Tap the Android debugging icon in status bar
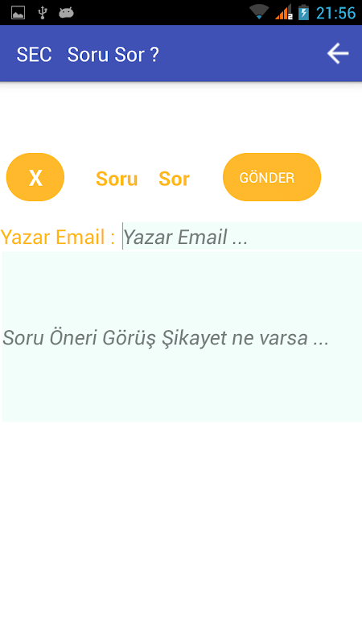362x644 pixels. click(66, 13)
